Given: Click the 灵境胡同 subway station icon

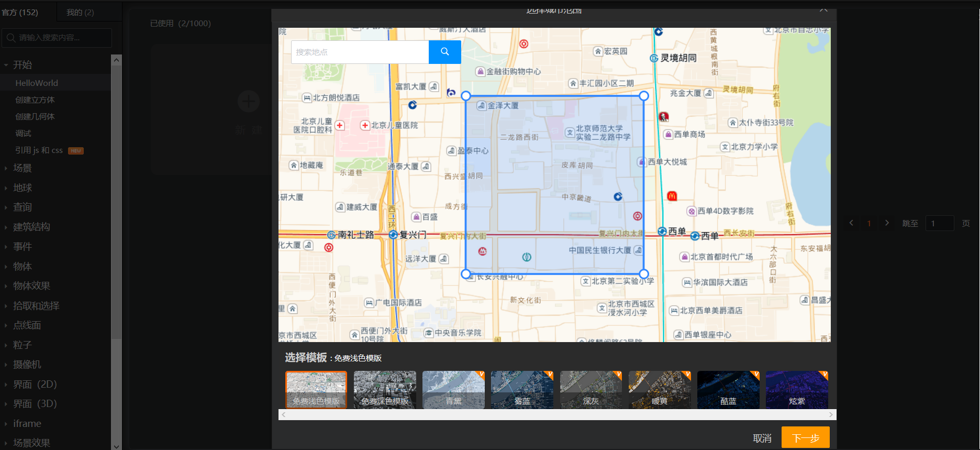Looking at the screenshot, I should pyautogui.click(x=654, y=58).
